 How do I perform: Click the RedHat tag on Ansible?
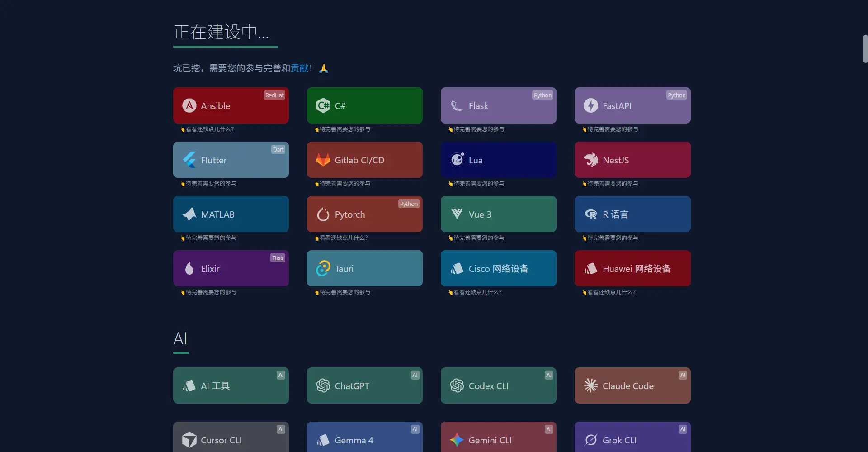pos(274,95)
